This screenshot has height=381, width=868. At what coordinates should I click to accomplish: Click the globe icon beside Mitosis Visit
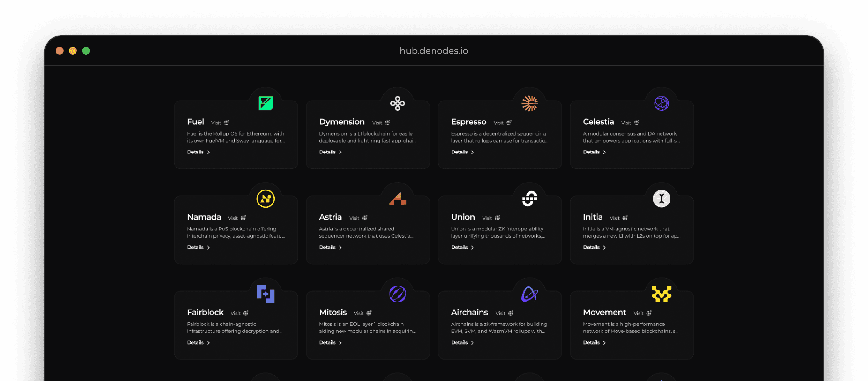369,313
